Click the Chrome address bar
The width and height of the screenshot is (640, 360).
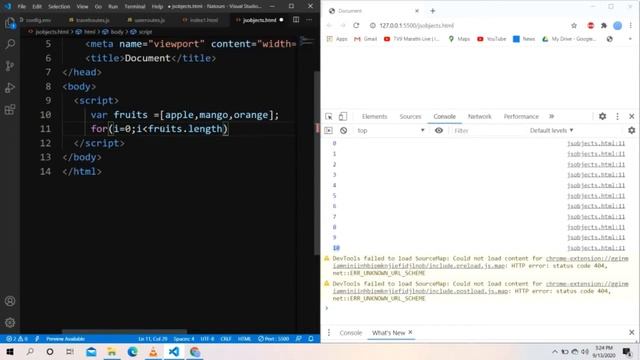point(469,25)
